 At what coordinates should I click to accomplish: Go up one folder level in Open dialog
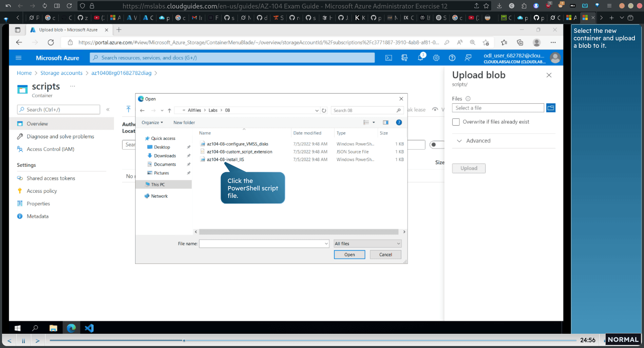pos(169,110)
